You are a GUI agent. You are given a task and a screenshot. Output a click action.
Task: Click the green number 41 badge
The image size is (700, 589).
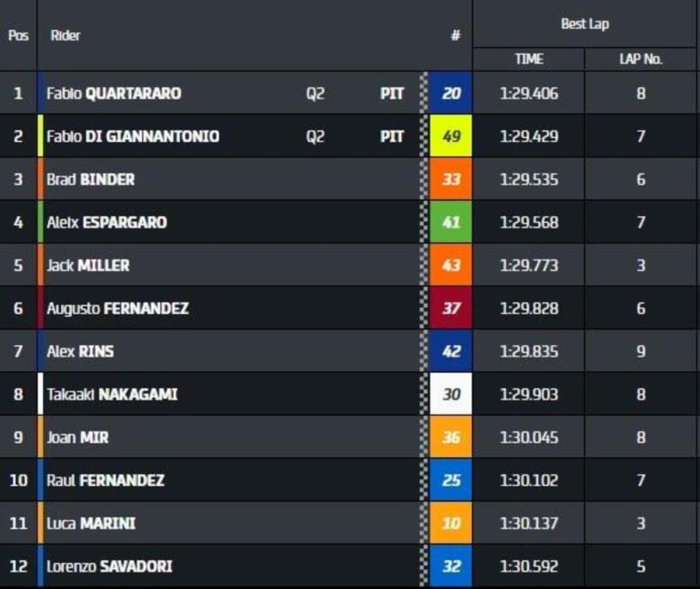point(451,222)
